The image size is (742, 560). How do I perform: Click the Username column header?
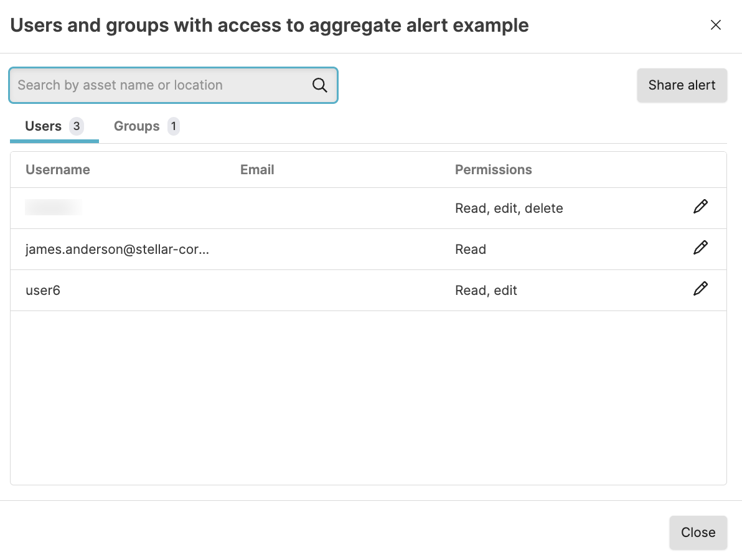click(58, 170)
